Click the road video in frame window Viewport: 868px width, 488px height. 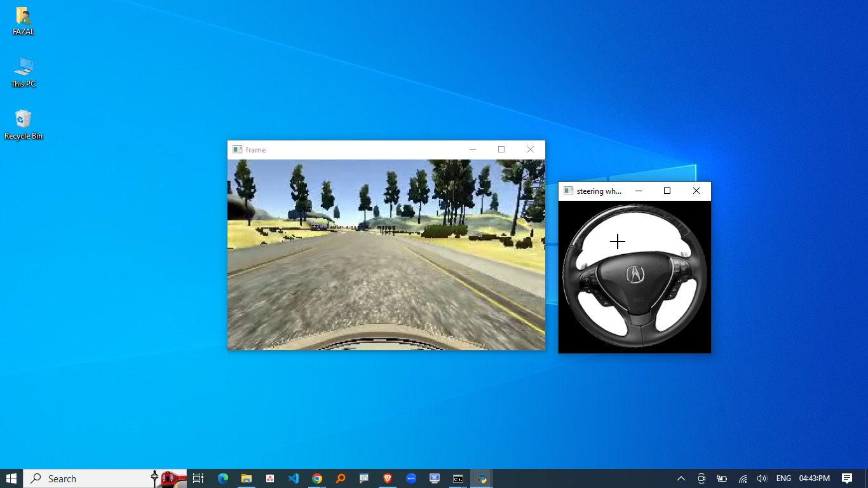386,255
